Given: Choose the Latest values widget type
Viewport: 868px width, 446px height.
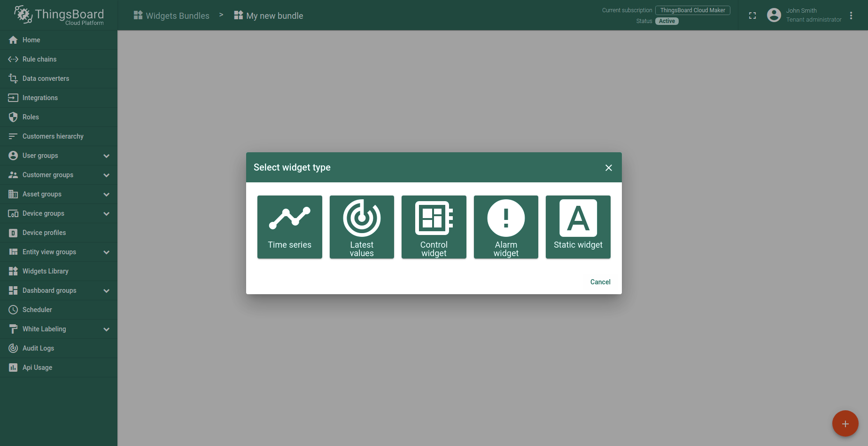Looking at the screenshot, I should (362, 227).
